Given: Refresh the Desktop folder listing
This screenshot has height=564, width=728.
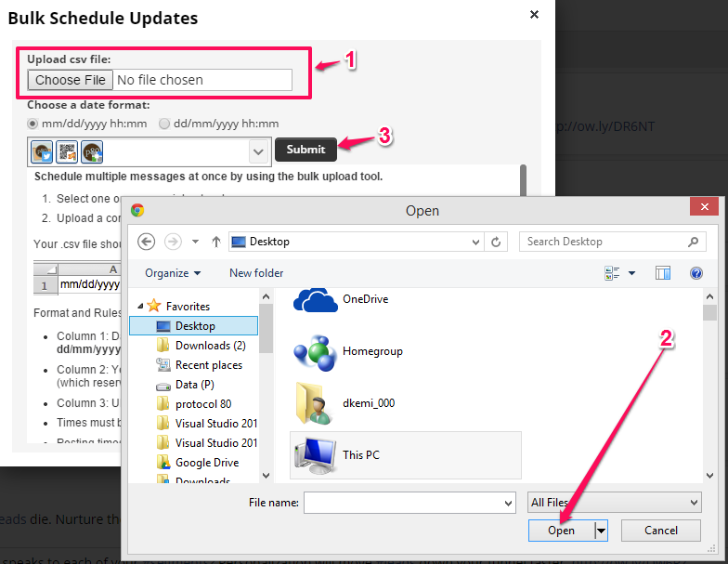Looking at the screenshot, I should click(x=497, y=242).
